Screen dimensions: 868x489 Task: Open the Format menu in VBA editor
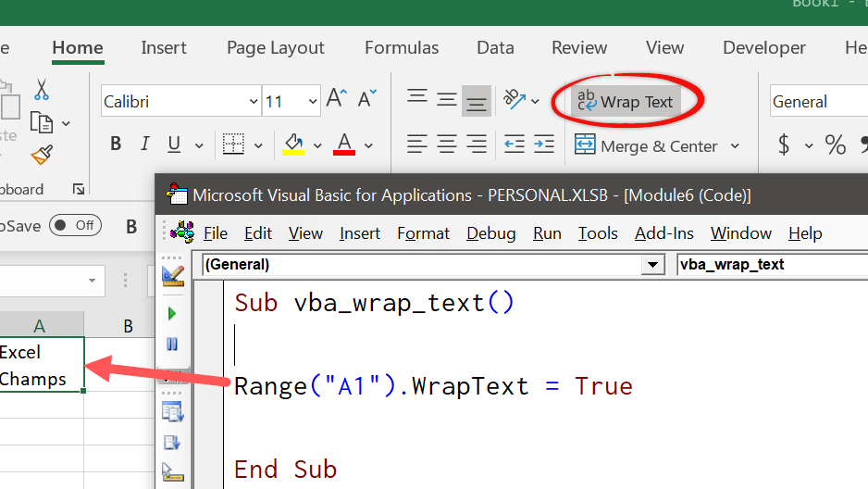pyautogui.click(x=424, y=233)
